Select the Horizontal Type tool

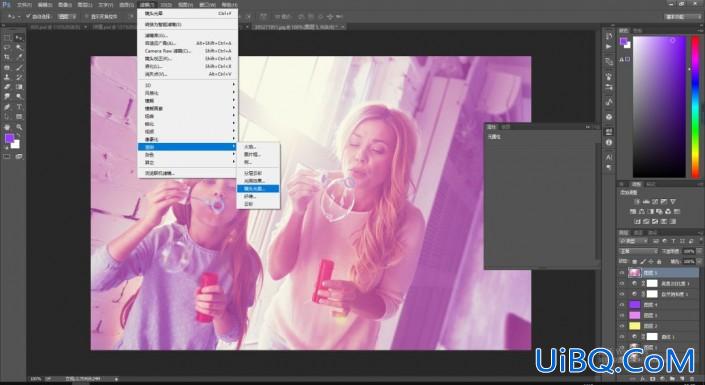point(19,107)
